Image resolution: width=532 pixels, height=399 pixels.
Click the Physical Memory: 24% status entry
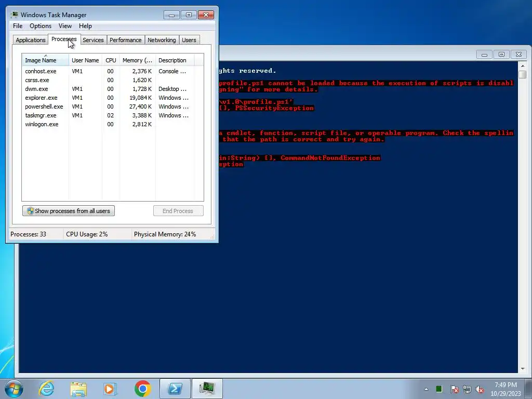(165, 234)
